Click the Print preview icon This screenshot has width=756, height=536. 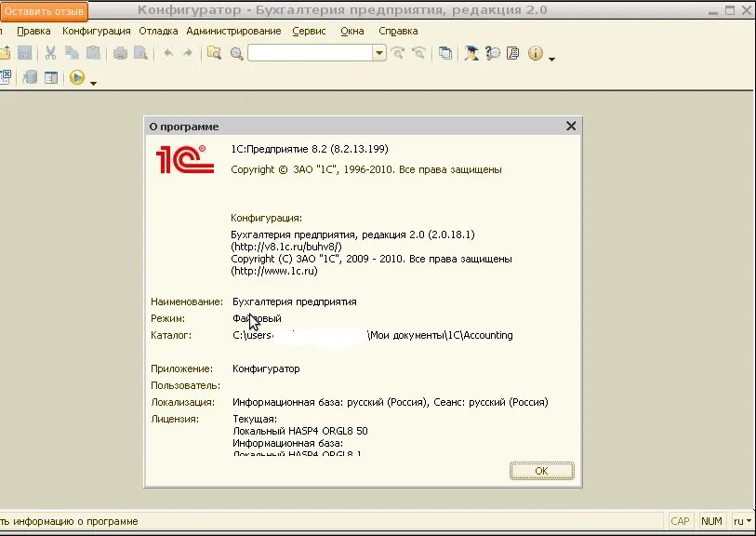pos(140,53)
